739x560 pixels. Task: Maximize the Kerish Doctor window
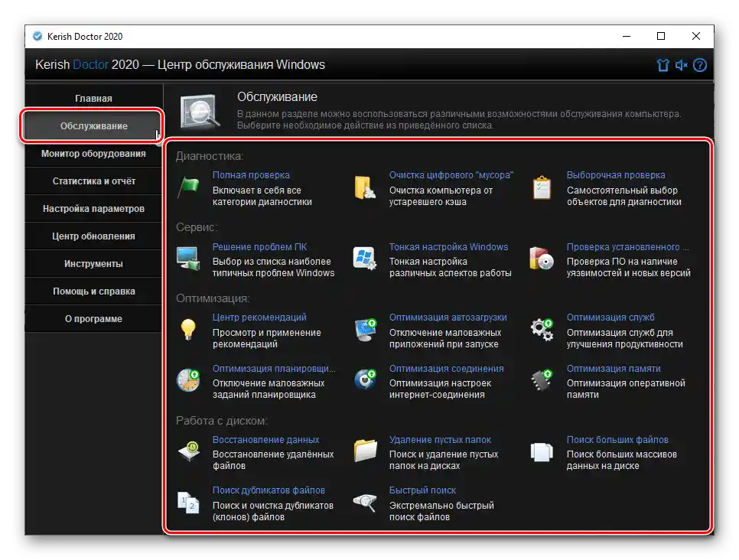point(661,36)
